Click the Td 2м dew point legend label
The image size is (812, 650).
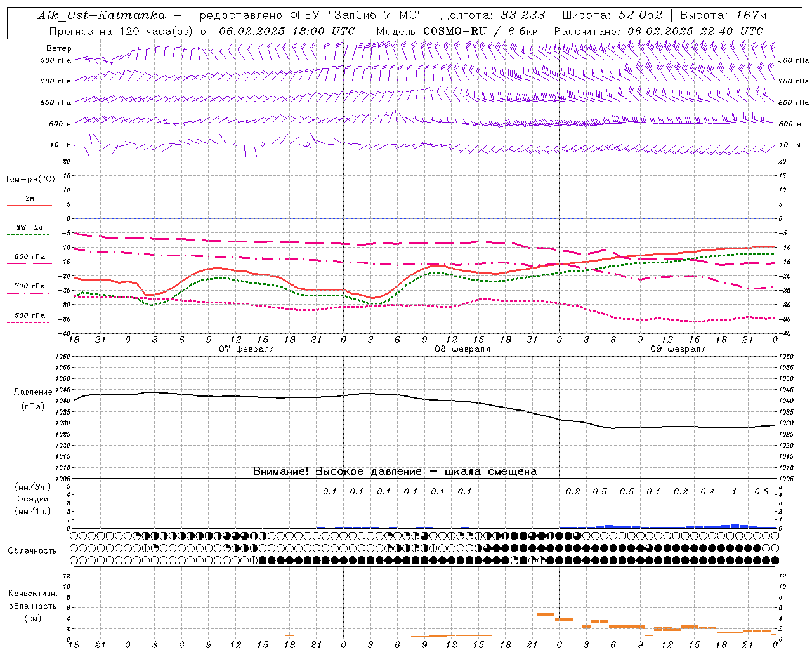(30, 227)
